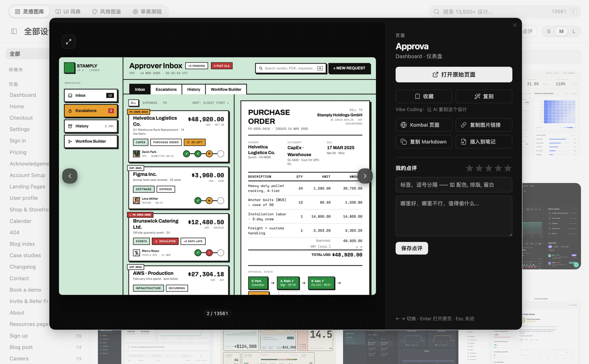
Task: Open Contact category in sidebar
Action: pyautogui.click(x=19, y=279)
